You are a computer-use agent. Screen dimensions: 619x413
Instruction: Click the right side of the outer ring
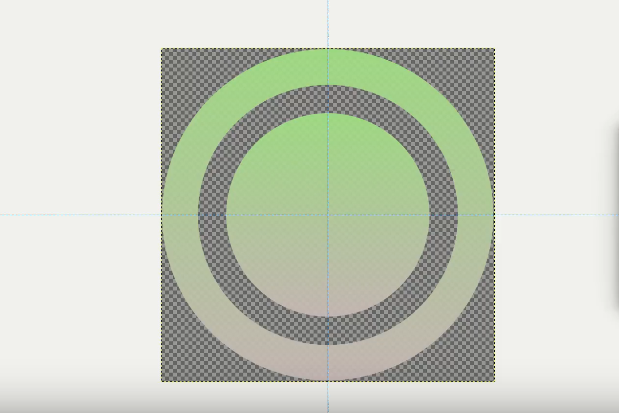(476, 215)
